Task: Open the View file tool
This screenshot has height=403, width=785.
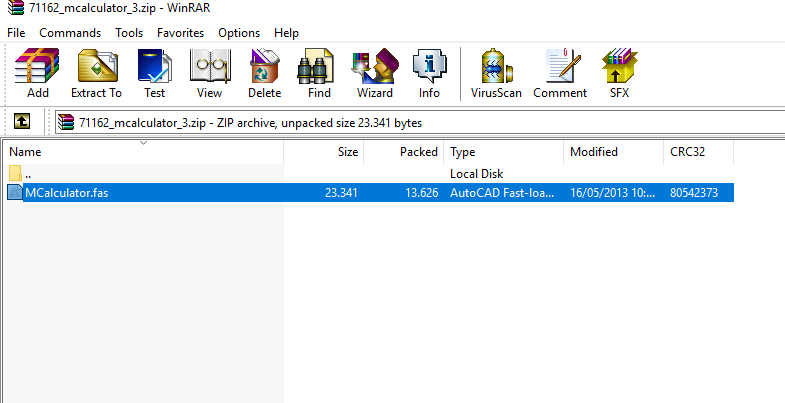Action: [209, 74]
